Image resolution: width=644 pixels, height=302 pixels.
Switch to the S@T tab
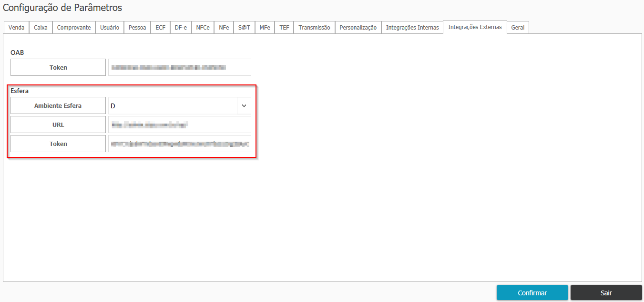pos(245,28)
